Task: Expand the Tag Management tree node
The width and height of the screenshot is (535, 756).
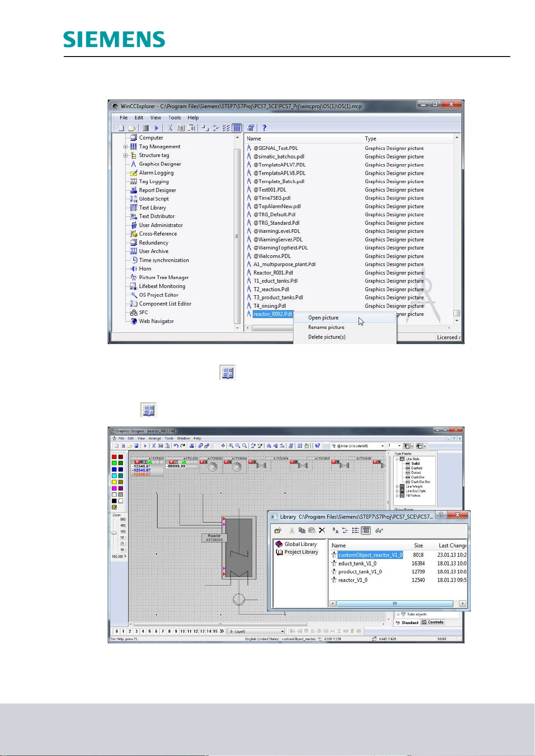Action: [126, 147]
